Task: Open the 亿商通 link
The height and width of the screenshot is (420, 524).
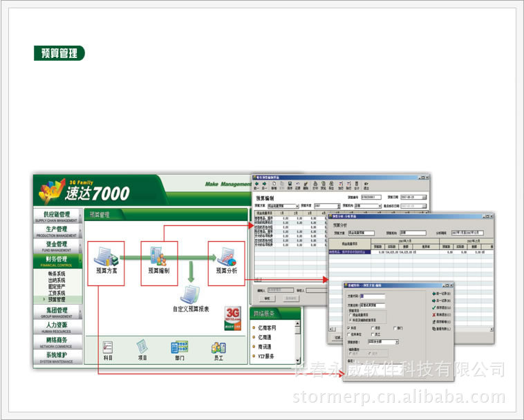Action: tap(265, 337)
